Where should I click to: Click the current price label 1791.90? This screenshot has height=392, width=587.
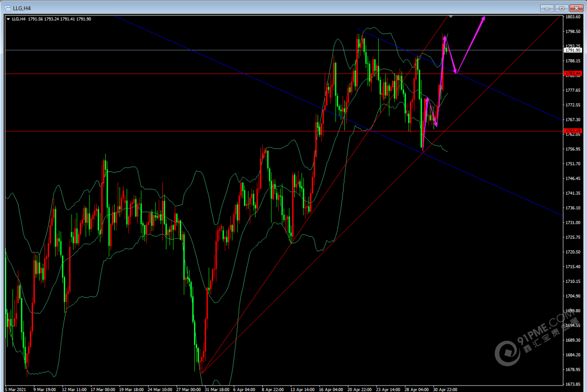[x=573, y=50]
